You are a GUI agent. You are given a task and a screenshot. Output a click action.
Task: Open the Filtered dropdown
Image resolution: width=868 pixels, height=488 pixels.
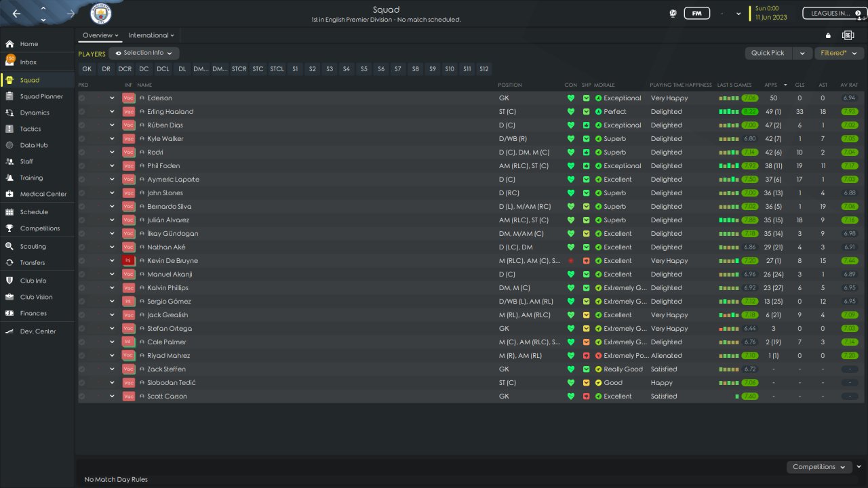(x=839, y=53)
